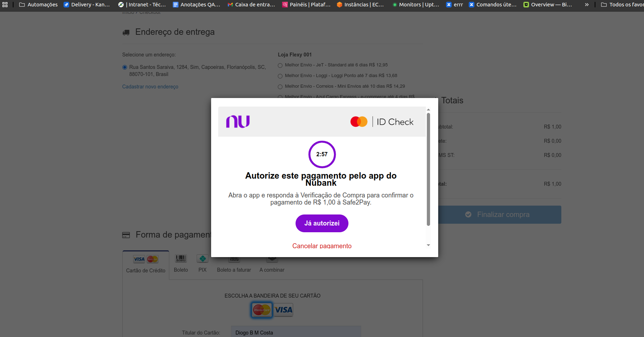Open the Intranet - Téc... bookmark

[142, 5]
